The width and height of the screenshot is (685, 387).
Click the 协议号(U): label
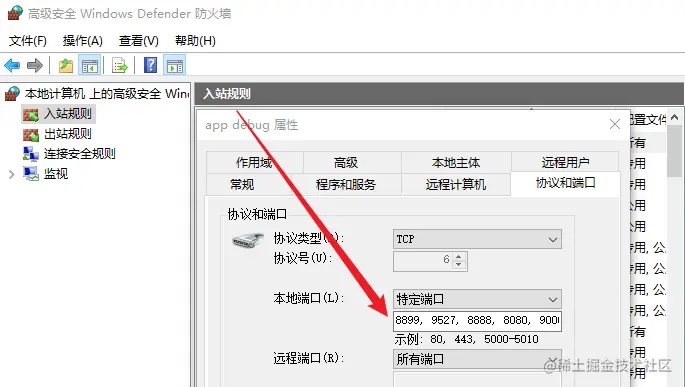[x=303, y=258]
